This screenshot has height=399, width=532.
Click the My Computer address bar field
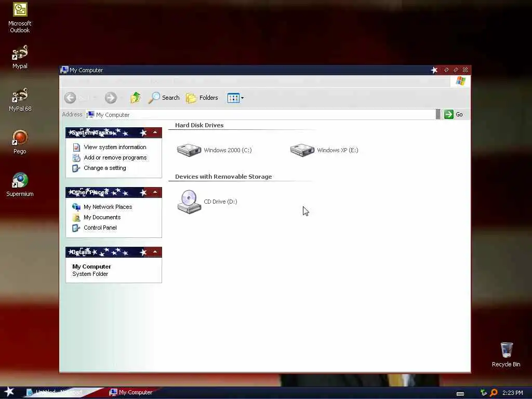pyautogui.click(x=260, y=115)
